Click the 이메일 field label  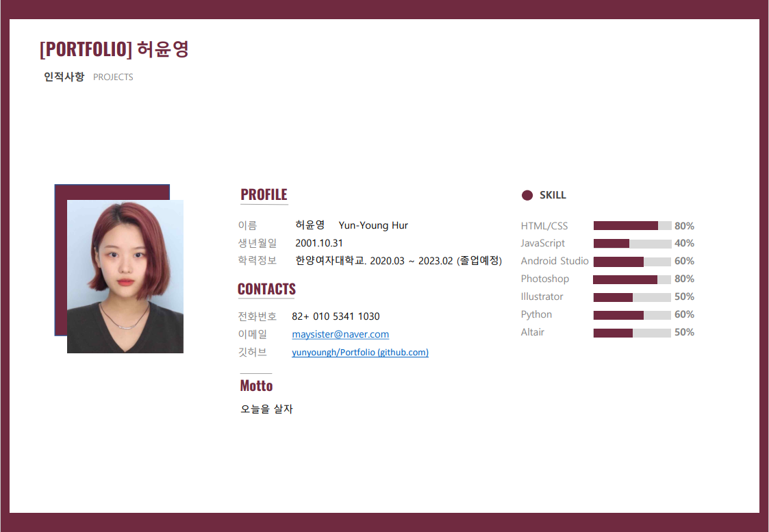click(x=253, y=334)
